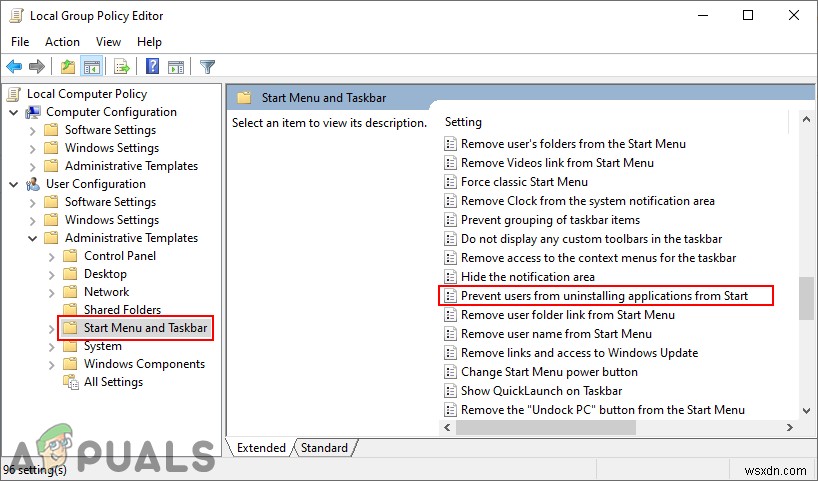The width and height of the screenshot is (818, 481).
Task: Select Remove user's folders from the Start Menu
Action: click(x=573, y=144)
